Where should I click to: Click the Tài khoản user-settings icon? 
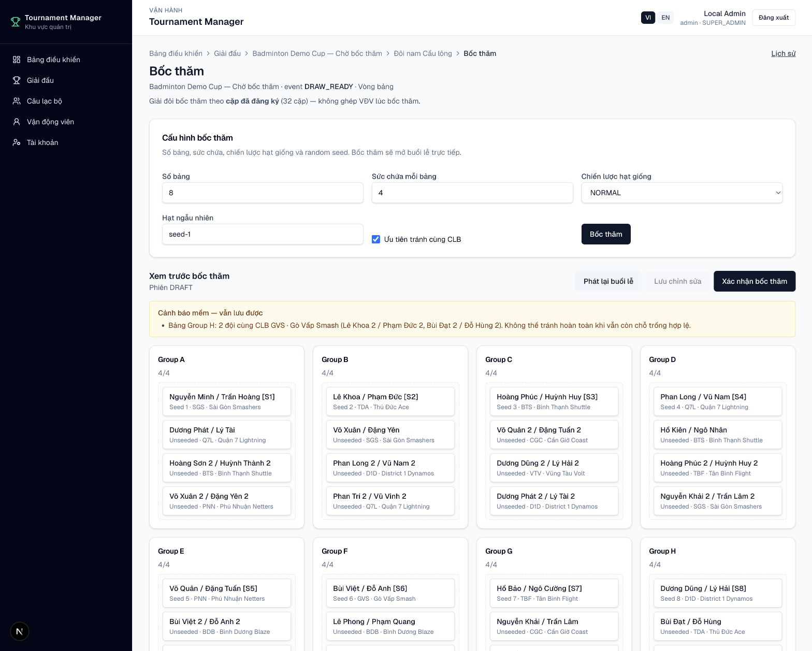point(17,142)
